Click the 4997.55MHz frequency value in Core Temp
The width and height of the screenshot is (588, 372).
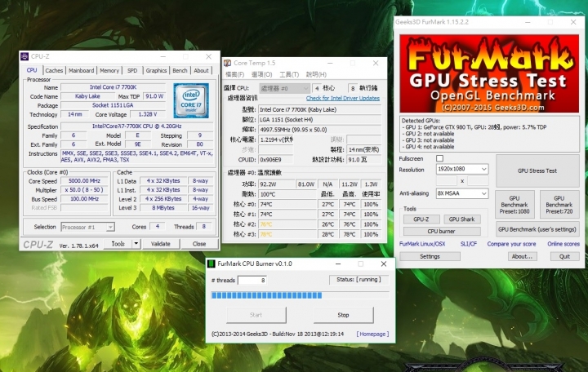coord(320,130)
